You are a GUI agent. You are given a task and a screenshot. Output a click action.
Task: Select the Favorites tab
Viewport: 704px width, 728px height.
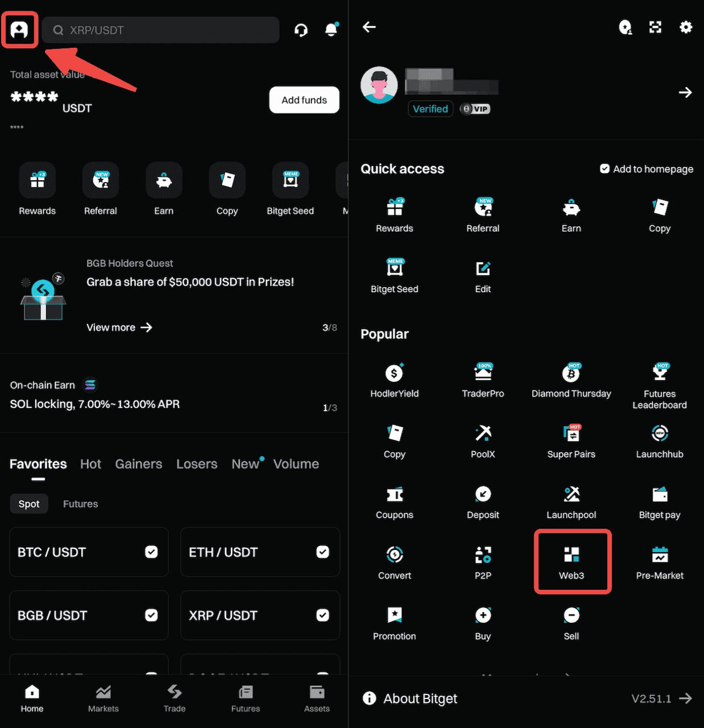click(38, 464)
